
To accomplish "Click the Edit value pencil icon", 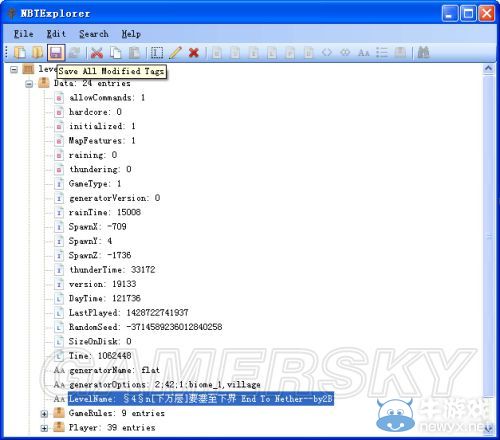I will [x=175, y=53].
